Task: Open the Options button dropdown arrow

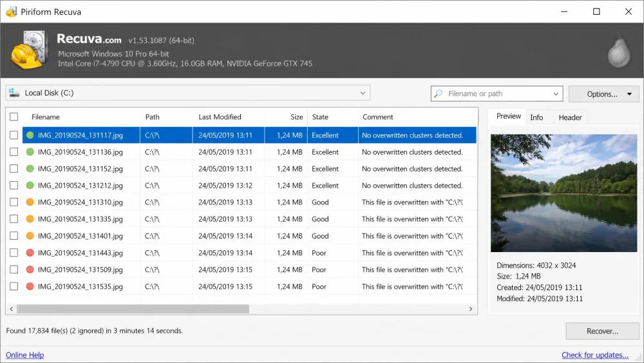Action: coord(629,94)
